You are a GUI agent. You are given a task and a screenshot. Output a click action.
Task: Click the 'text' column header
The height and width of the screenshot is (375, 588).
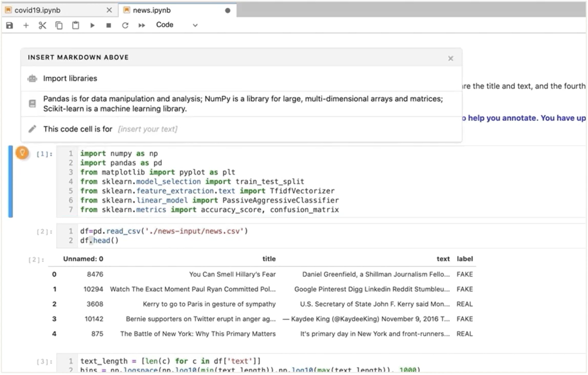click(443, 259)
